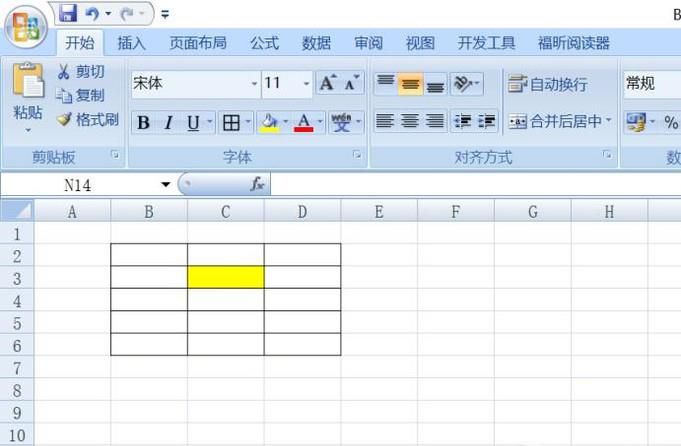The image size is (681, 446).
Task: Apply percent style
Action: point(671,122)
